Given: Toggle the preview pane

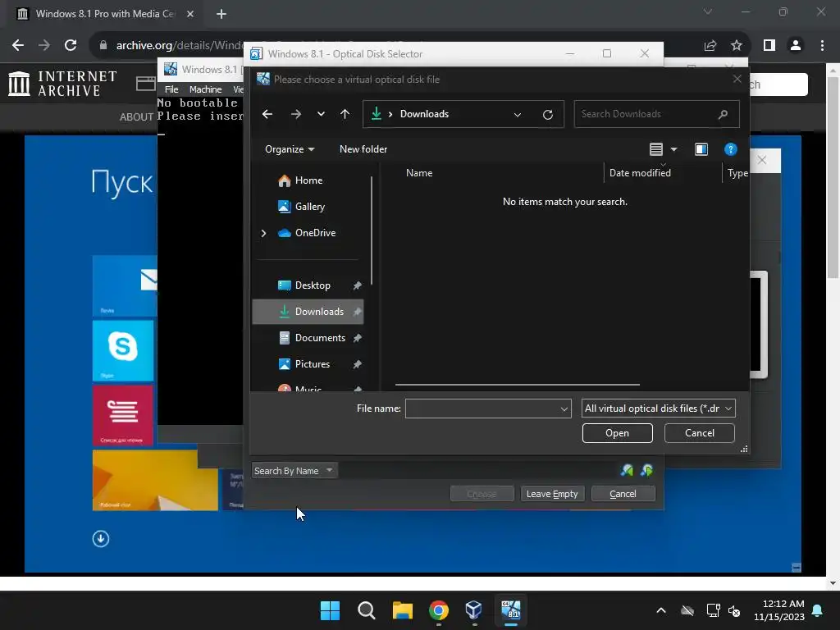Looking at the screenshot, I should [x=701, y=149].
